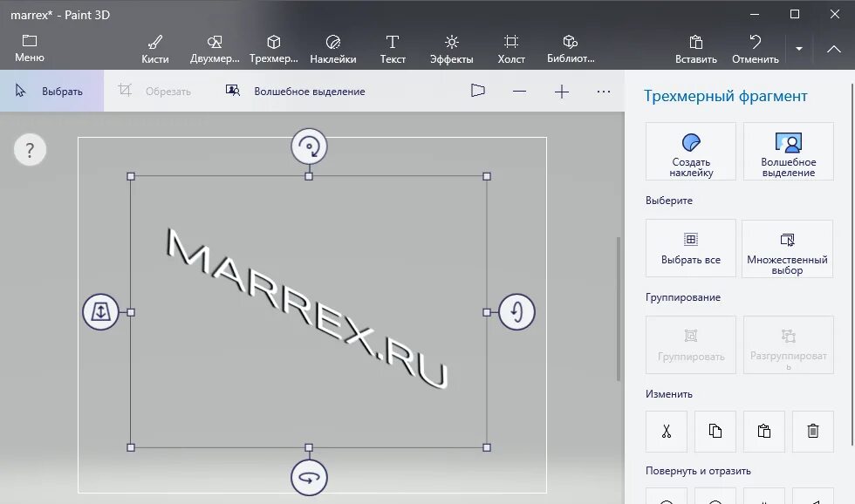855x504 pixels.
Task: Open the Эффекты tab
Action: [452, 50]
